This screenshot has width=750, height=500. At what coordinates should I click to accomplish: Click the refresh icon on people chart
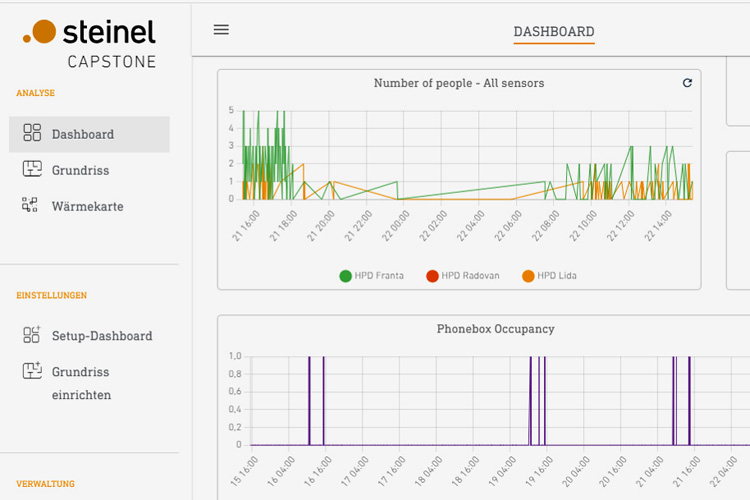click(x=687, y=83)
